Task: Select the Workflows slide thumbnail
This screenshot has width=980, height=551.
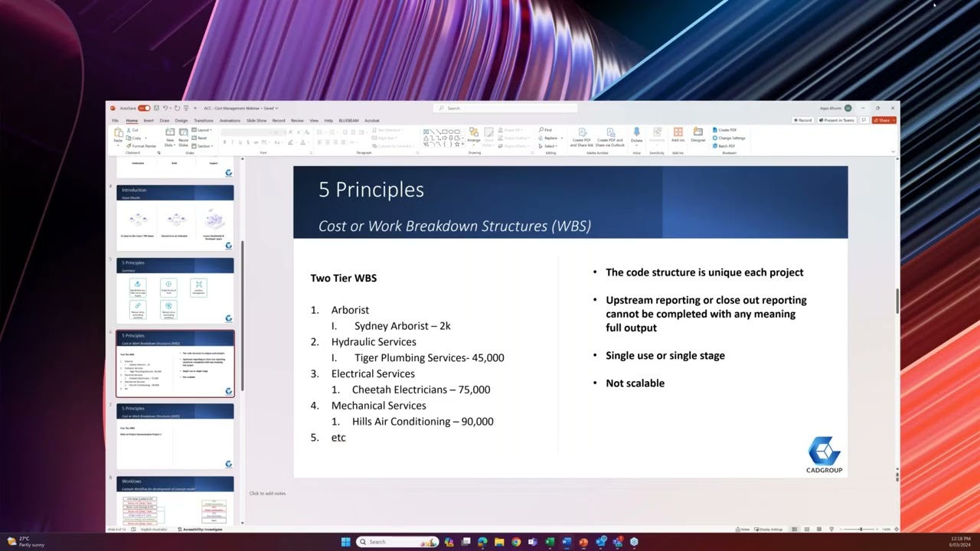Action: (x=175, y=501)
